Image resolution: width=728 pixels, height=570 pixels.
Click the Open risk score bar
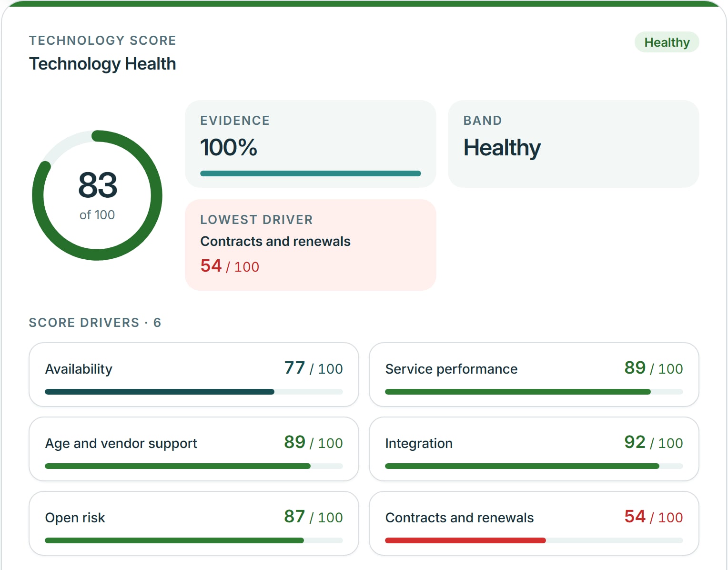[x=194, y=540]
